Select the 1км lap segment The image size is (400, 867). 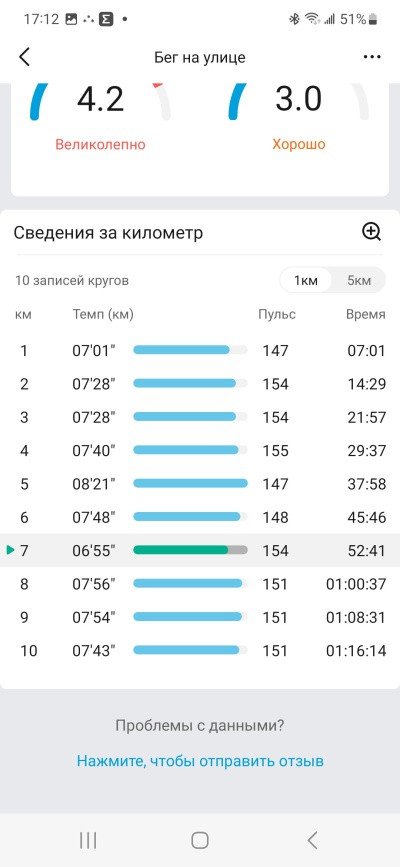(306, 280)
